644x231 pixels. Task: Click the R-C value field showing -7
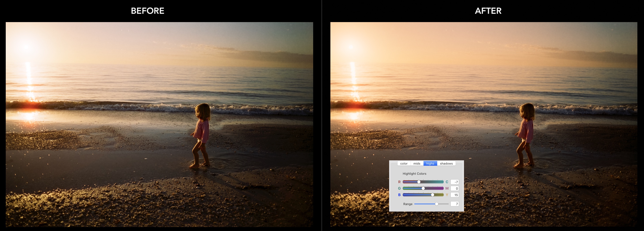pos(455,182)
